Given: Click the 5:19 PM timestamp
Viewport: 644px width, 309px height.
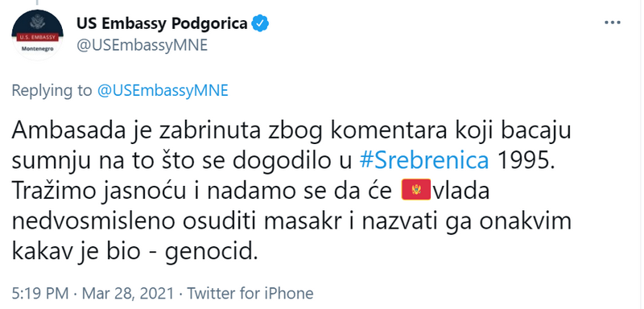Looking at the screenshot, I should click(x=39, y=294).
